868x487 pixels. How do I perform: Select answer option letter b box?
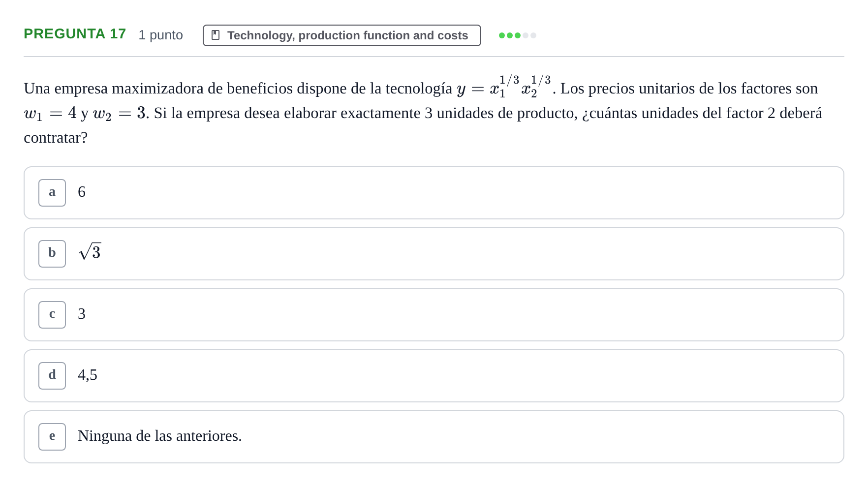pos(52,254)
